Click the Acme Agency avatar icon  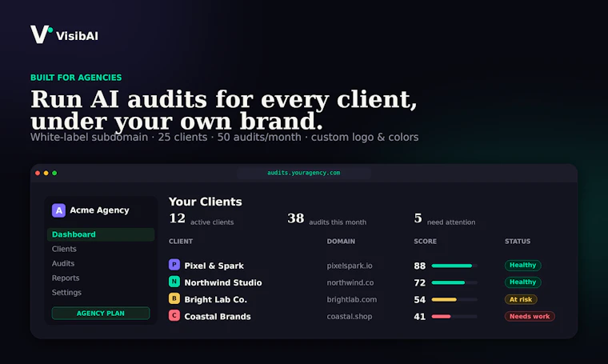[x=58, y=210]
